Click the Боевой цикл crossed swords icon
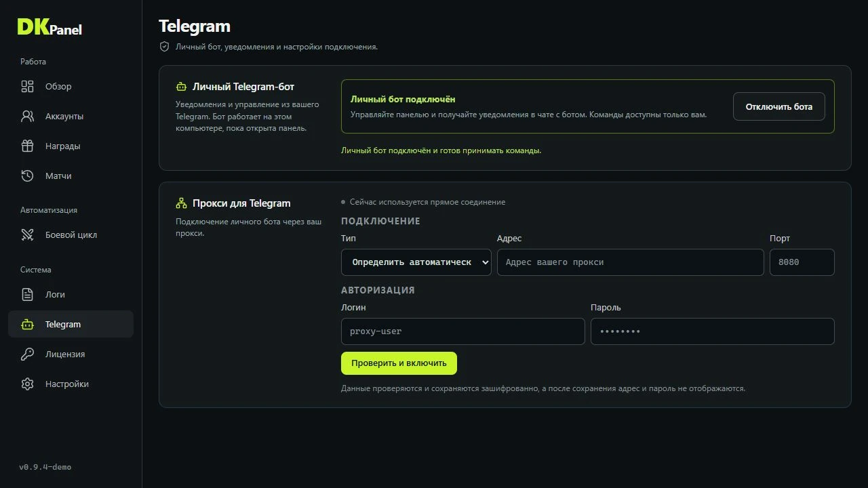The image size is (868, 488). 27,235
